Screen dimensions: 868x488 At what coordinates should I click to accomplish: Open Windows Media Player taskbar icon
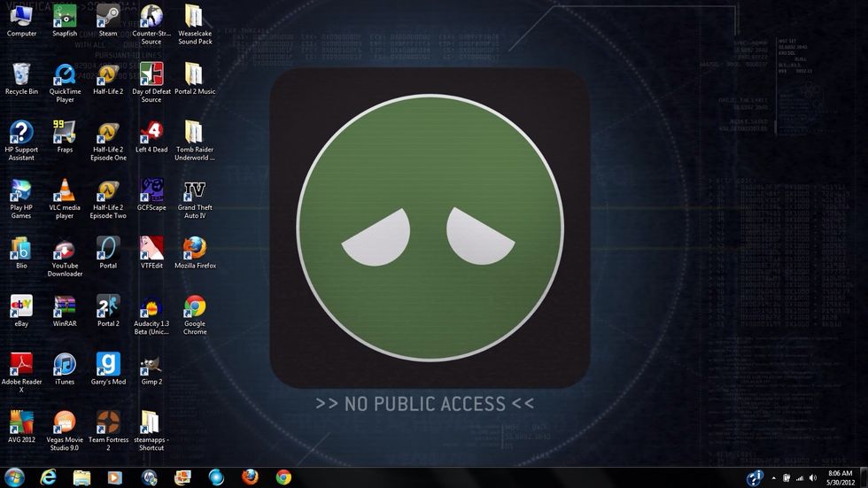pyautogui.click(x=114, y=477)
